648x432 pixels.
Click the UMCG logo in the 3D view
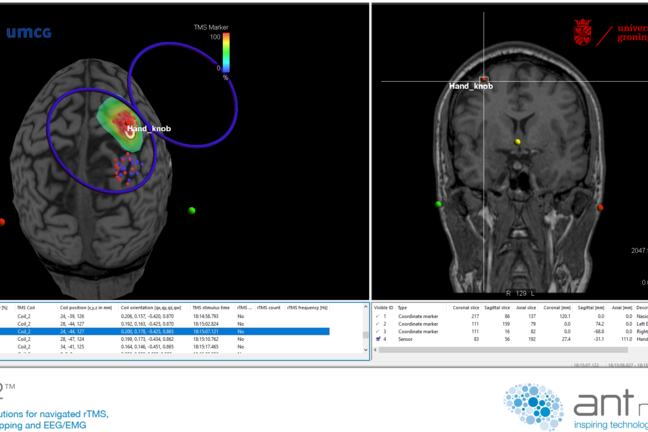(x=28, y=33)
